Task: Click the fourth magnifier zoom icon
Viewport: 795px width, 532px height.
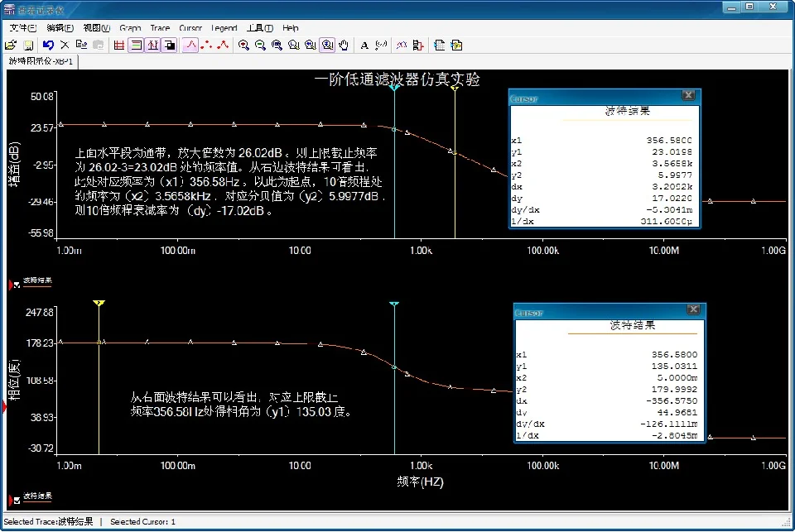Action: click(293, 46)
